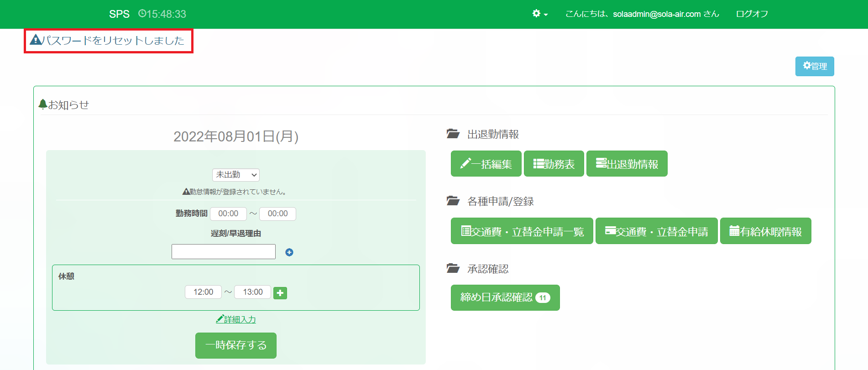Open the gear settings dropdown in header
The height and width of the screenshot is (370, 868).
[x=539, y=14]
